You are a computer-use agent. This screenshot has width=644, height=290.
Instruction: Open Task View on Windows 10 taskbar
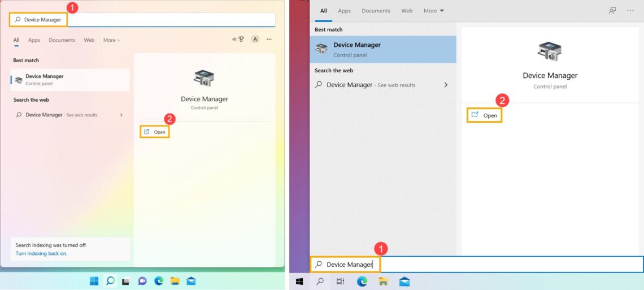(x=341, y=282)
